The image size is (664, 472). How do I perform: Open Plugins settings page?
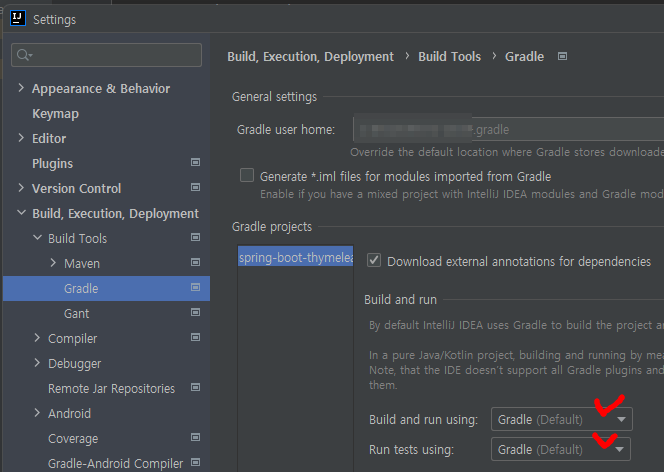[53, 164]
